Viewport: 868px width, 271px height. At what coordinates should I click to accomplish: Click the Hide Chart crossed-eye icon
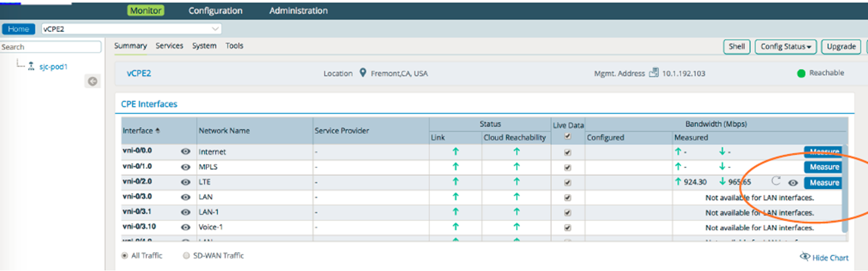point(805,257)
